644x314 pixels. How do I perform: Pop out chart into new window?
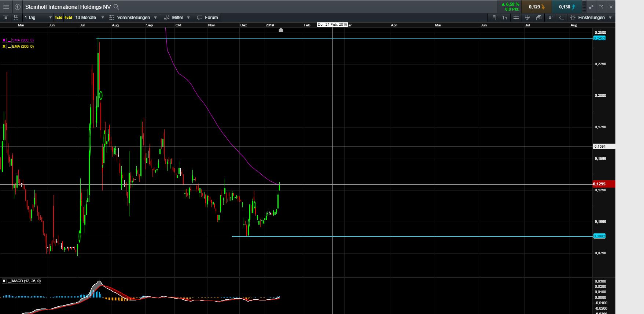(x=601, y=7)
